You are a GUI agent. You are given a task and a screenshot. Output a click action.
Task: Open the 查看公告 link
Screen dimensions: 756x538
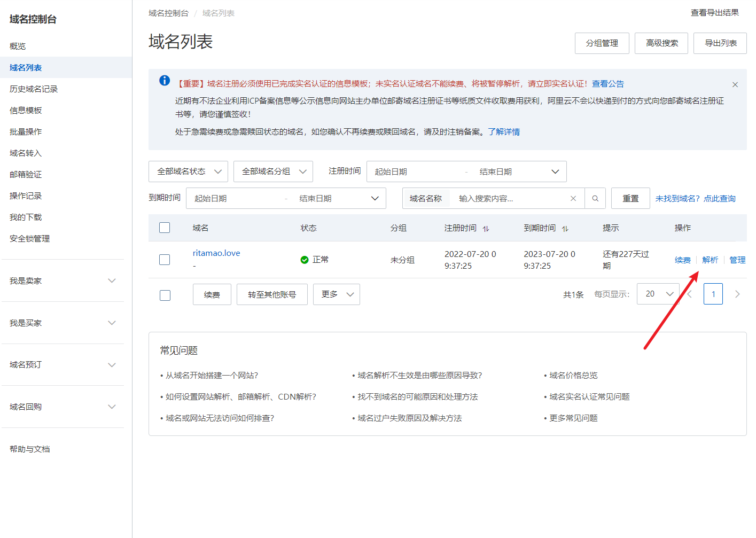coord(608,84)
